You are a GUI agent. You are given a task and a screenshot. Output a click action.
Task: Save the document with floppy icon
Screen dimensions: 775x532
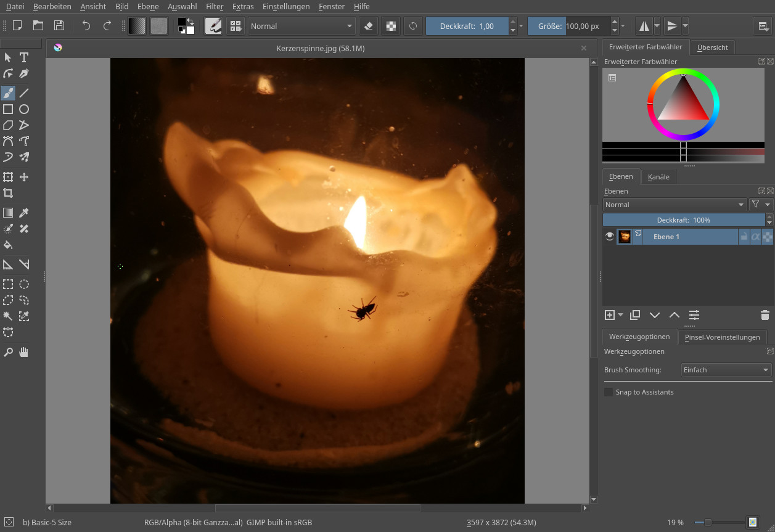point(59,26)
